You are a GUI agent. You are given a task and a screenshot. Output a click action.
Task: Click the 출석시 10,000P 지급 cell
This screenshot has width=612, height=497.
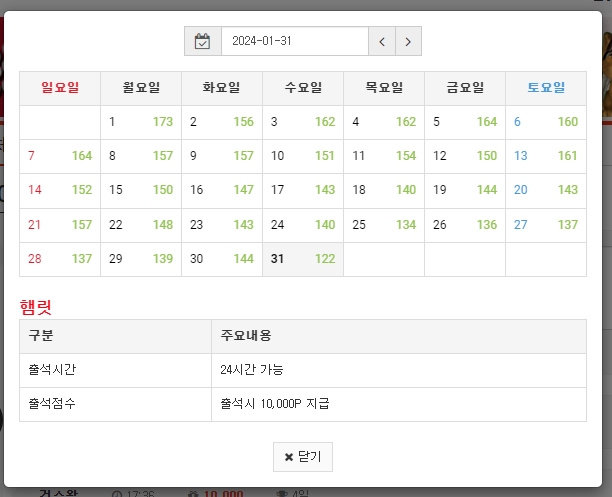click(399, 404)
